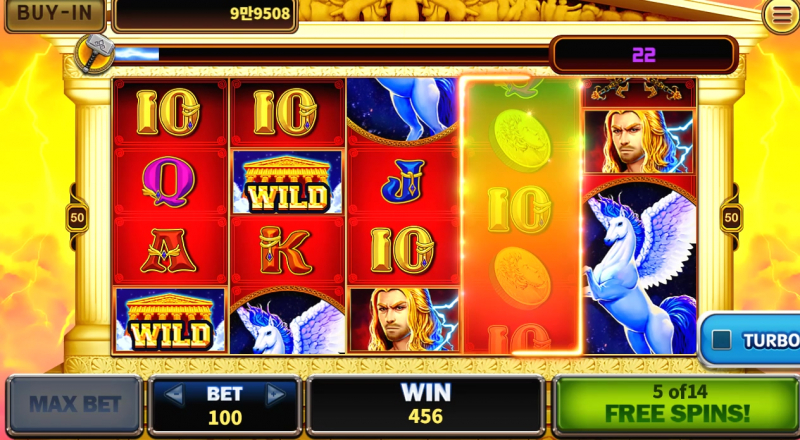This screenshot has width=800, height=440.
Task: Increase bet with right arrow
Action: click(x=276, y=394)
